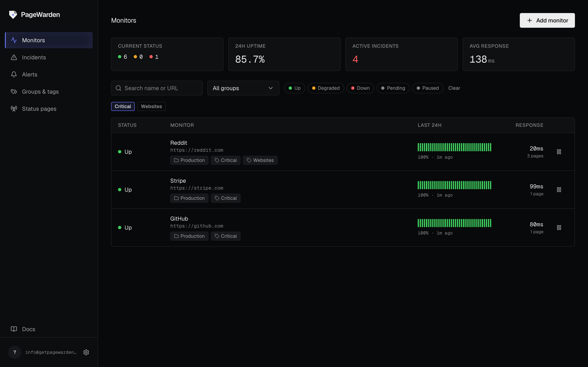Open Docs from the book icon
This screenshot has width=588, height=367.
point(14,329)
